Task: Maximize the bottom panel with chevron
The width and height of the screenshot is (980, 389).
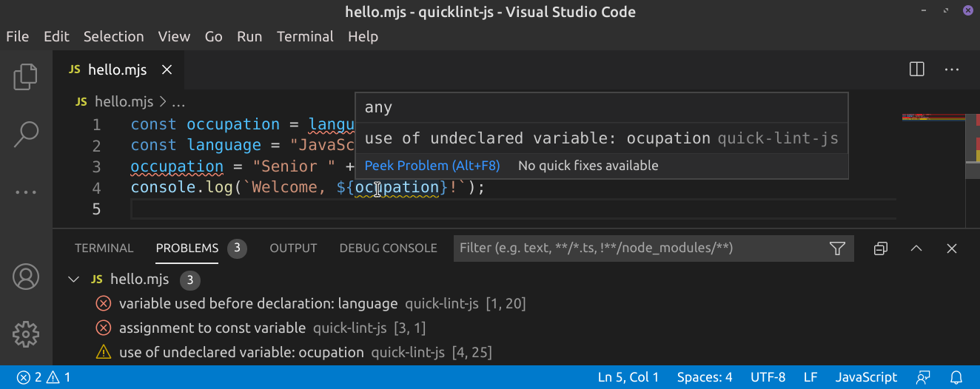Action: 916,248
